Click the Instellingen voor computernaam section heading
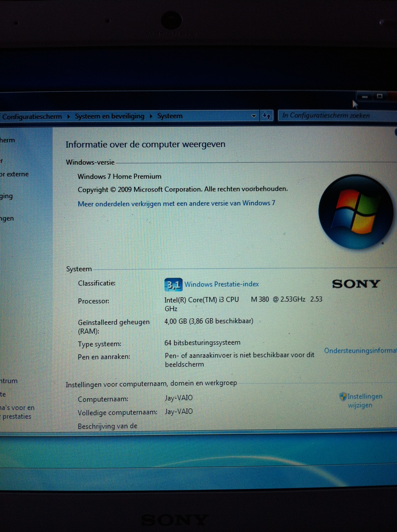 point(151,384)
